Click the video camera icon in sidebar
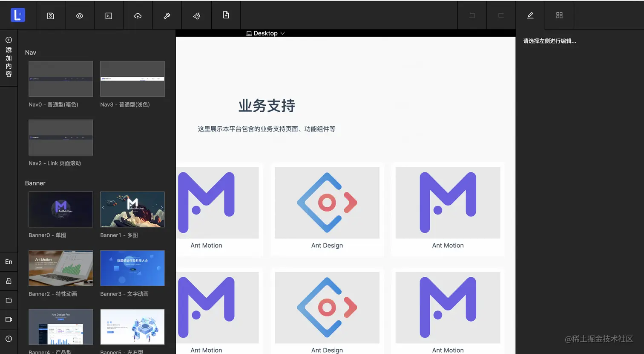This screenshot has width=644, height=354. (9, 319)
